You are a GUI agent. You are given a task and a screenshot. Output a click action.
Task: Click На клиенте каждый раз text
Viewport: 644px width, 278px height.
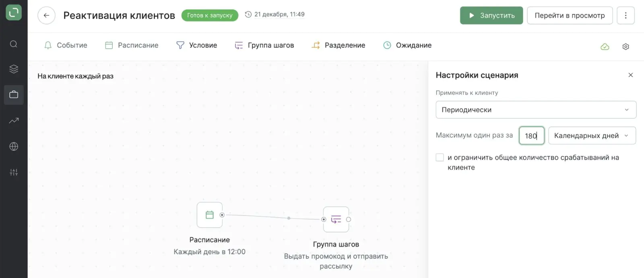coord(75,76)
